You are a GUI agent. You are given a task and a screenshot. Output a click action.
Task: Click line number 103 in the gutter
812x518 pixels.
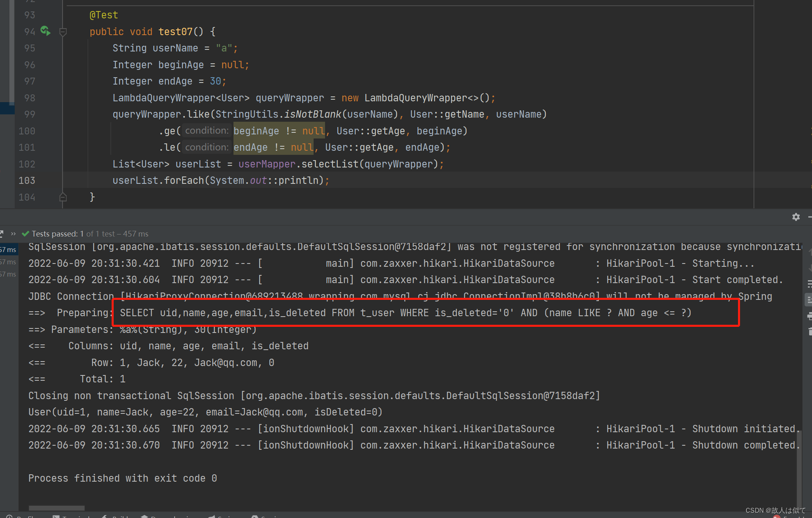click(x=27, y=181)
